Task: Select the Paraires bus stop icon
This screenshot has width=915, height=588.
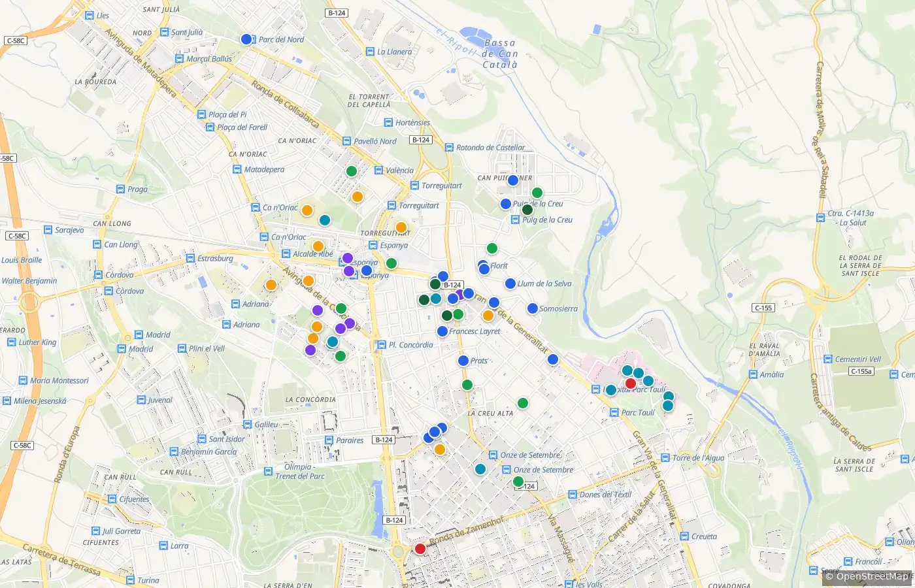Action: point(329,440)
